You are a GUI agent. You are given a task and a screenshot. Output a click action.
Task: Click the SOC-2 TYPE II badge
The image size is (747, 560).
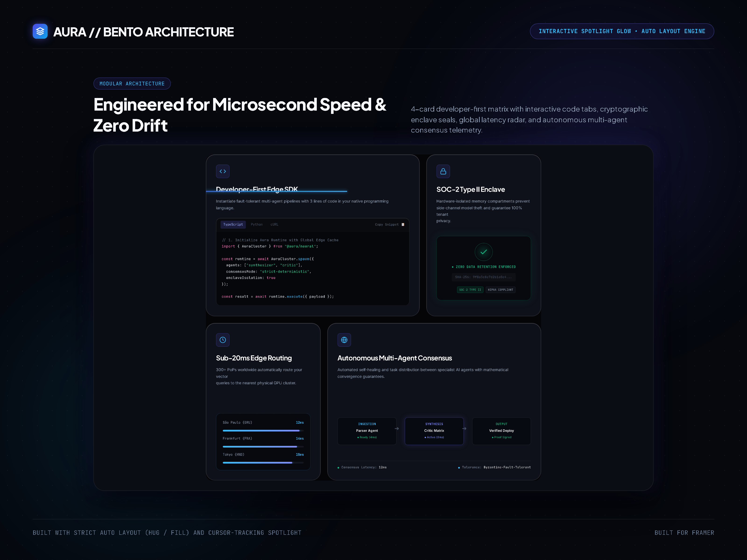[x=470, y=290]
